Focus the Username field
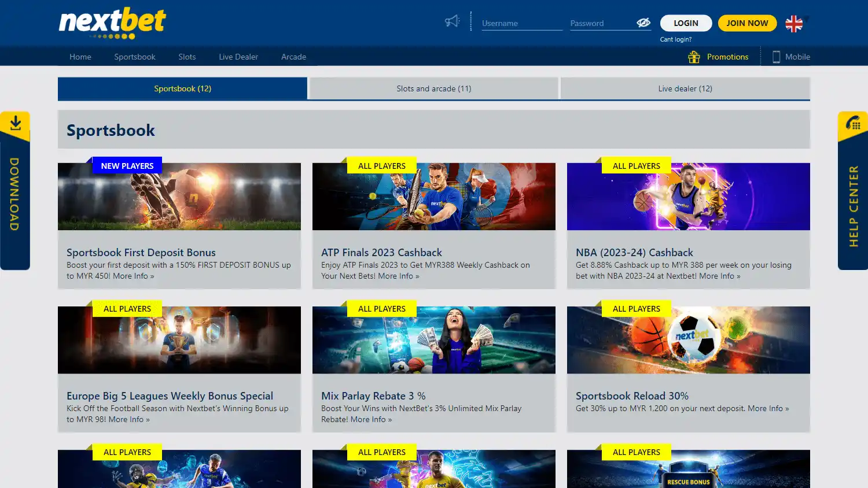868x488 pixels. coord(522,23)
